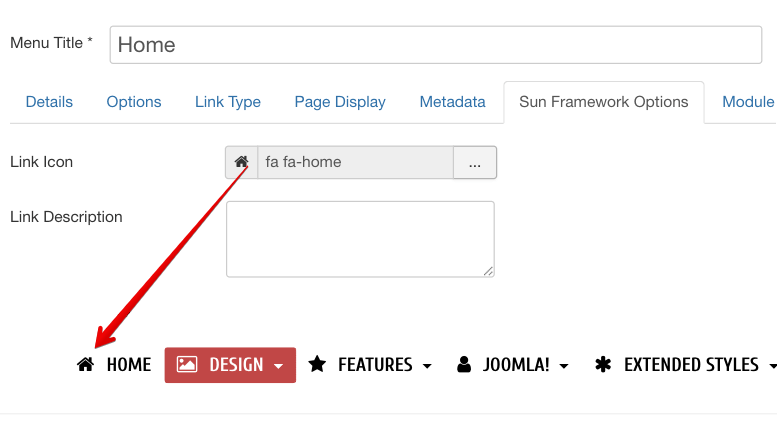Open the EXTENDED STYLES dropdown arrow
Screen dimensions: 777x436
(772, 366)
